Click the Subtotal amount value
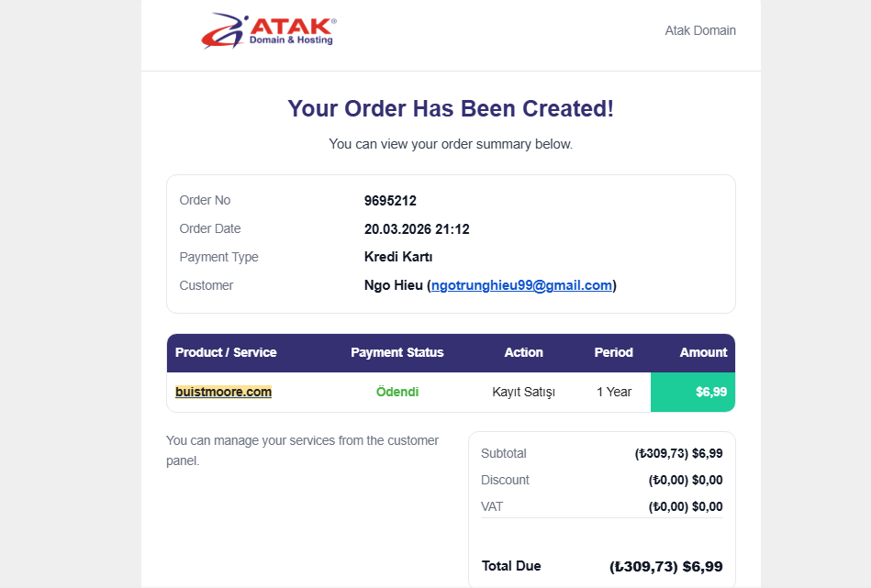Viewport: 871px width, 588px height. click(678, 453)
